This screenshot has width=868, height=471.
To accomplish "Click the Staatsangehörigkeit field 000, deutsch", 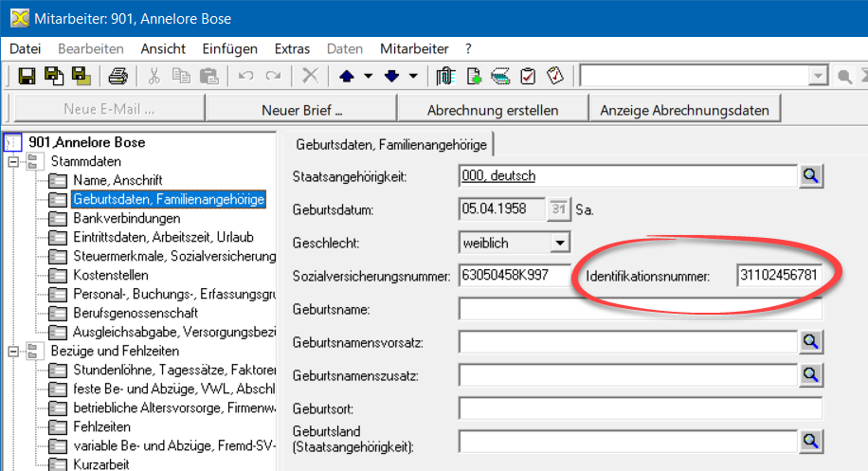I will click(x=627, y=176).
